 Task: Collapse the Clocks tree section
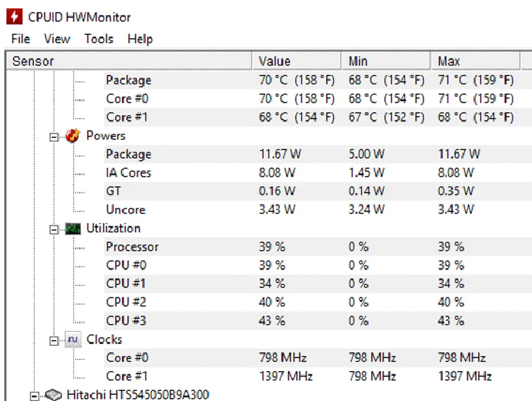click(54, 340)
